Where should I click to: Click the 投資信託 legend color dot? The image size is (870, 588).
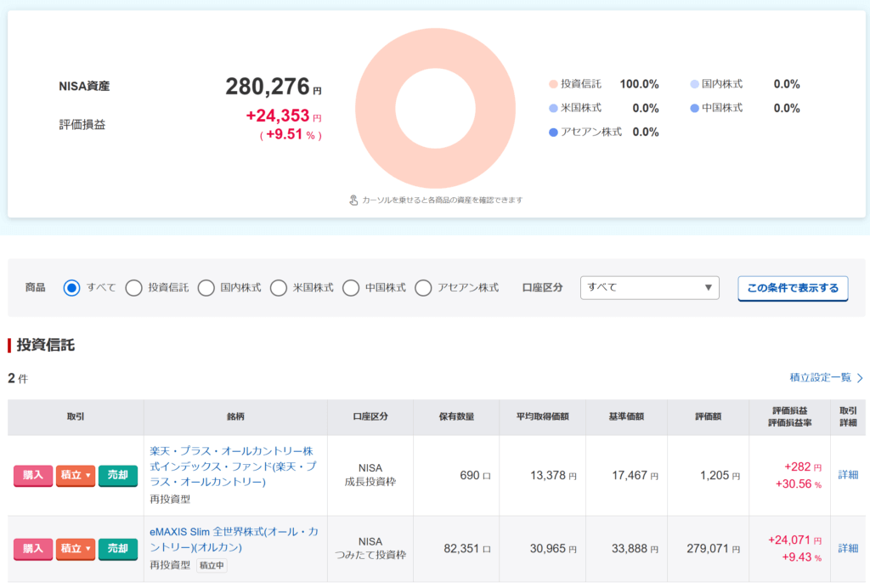[553, 84]
